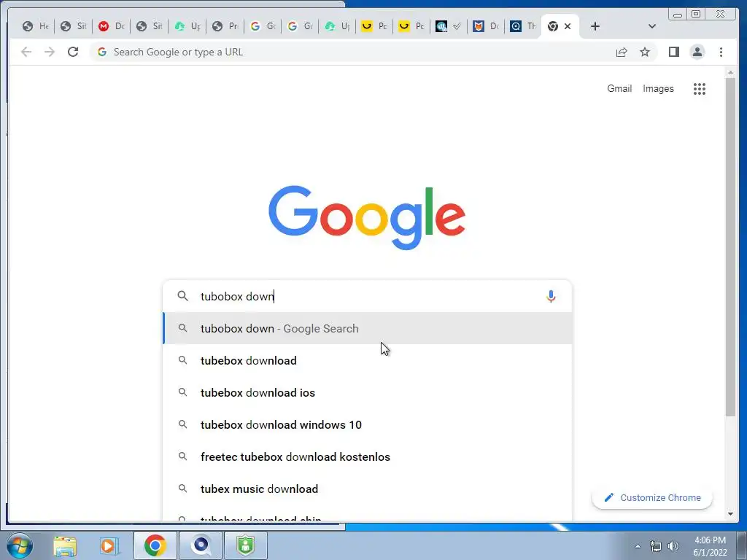Open Chrome three-dot menu
This screenshot has width=747, height=560.
tap(721, 52)
